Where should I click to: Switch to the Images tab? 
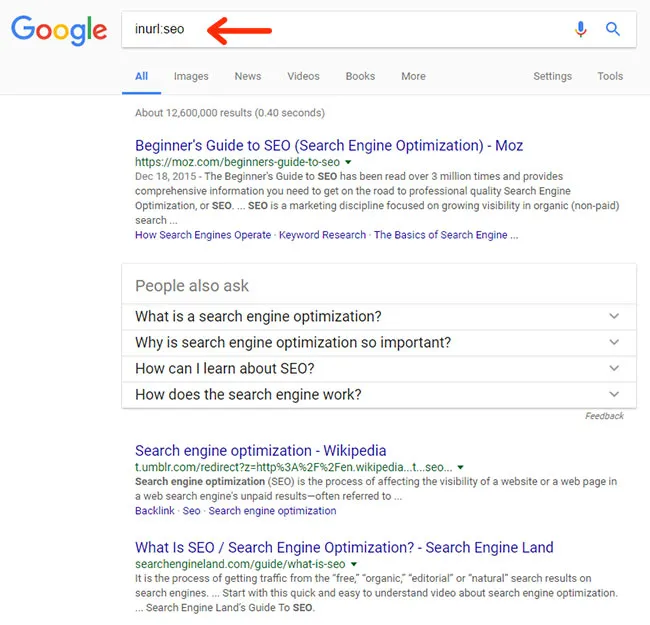[x=191, y=76]
